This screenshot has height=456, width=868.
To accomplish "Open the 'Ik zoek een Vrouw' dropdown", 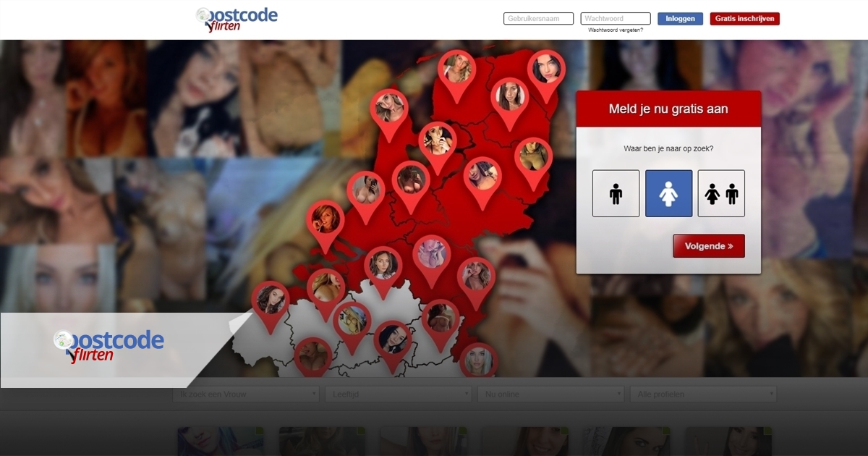I will click(246, 394).
